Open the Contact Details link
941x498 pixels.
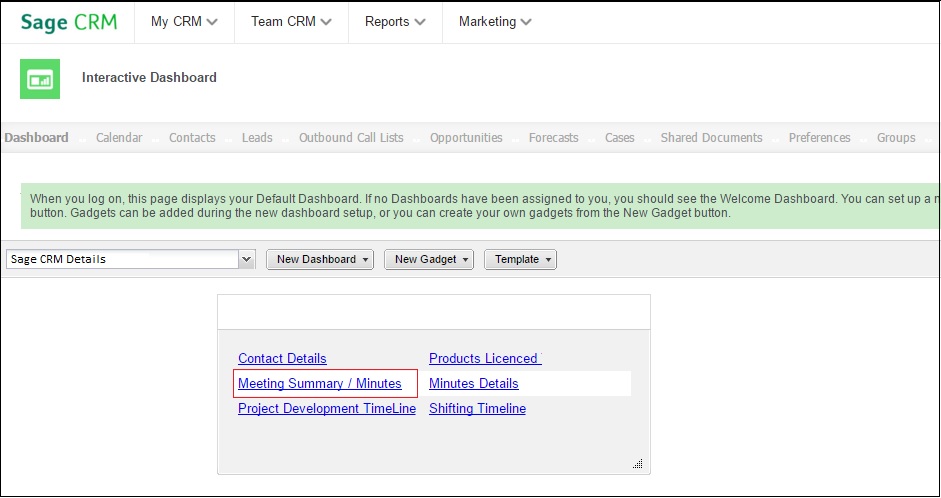(x=282, y=359)
